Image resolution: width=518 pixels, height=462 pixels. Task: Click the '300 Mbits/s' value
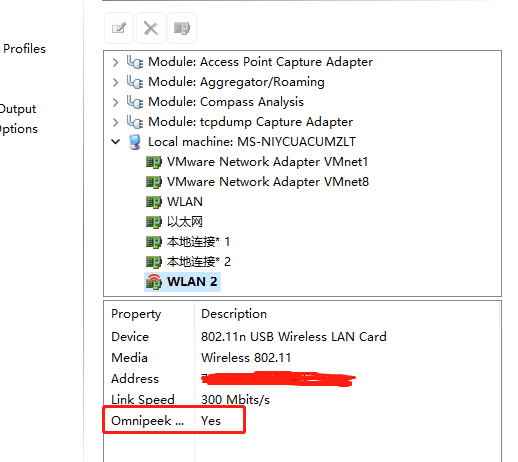point(235,400)
